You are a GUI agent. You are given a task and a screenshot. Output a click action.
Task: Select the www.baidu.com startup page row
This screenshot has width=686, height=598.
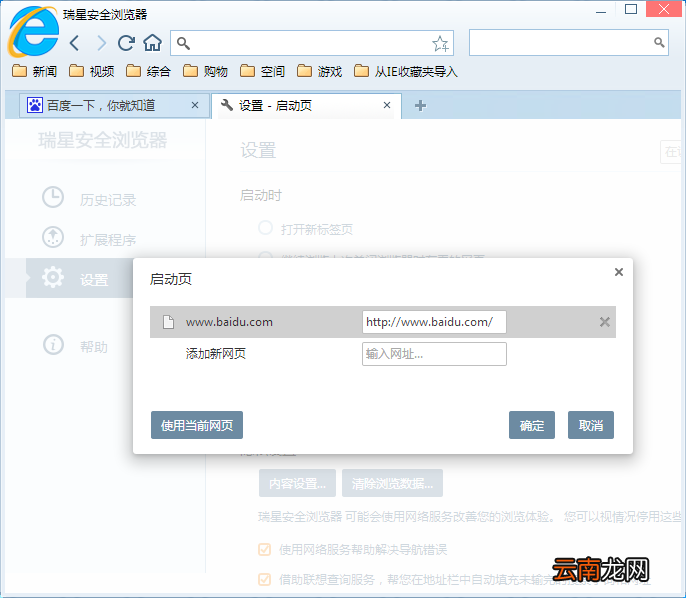tap(383, 322)
